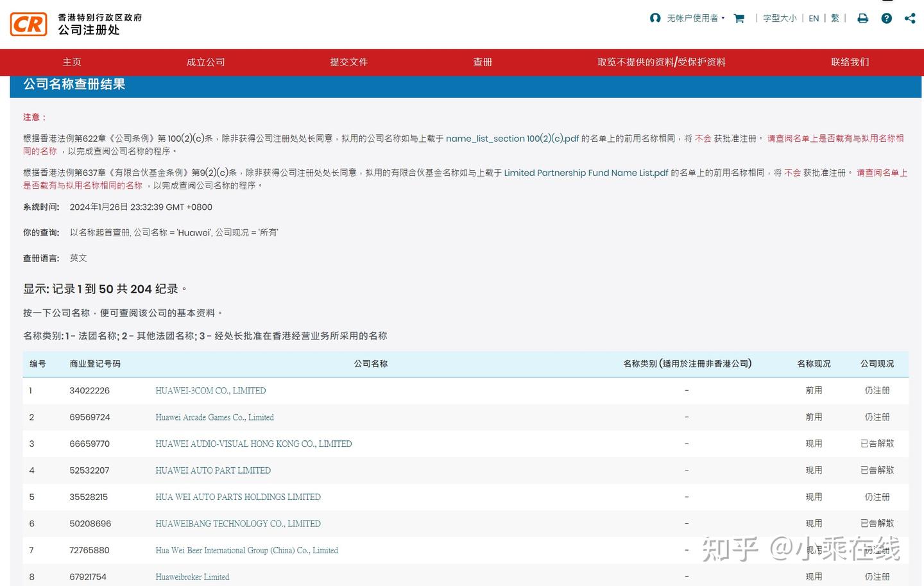Click the share icon
The width and height of the screenshot is (924, 586).
tap(910, 18)
